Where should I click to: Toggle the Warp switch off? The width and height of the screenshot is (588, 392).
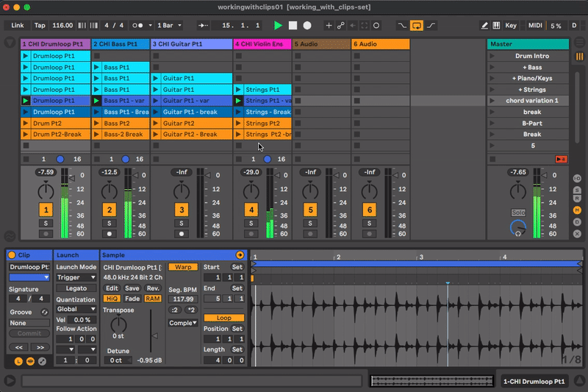point(182,267)
